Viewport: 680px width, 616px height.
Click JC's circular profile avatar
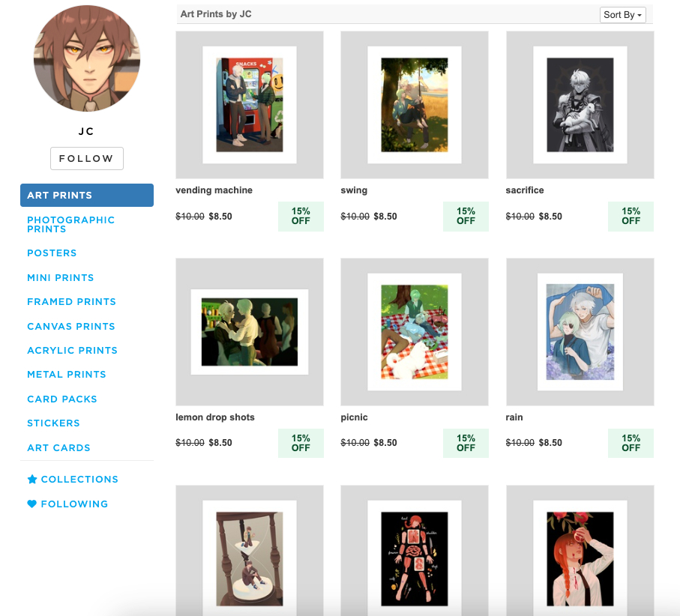87,58
